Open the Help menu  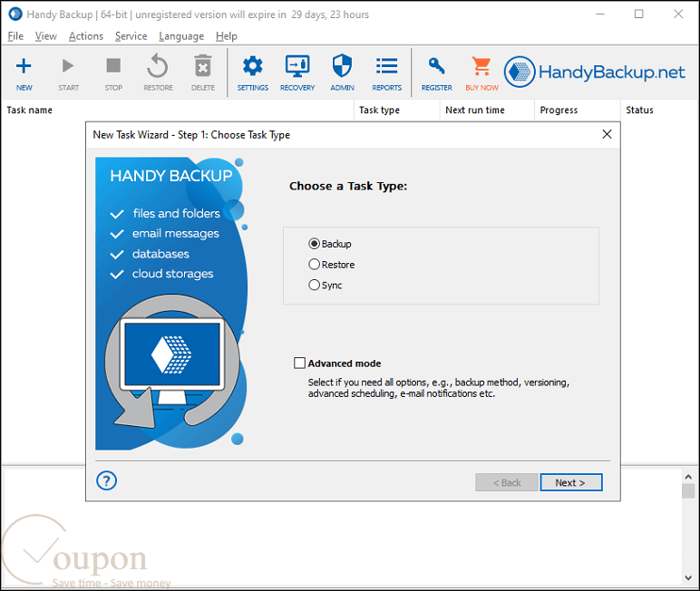(x=227, y=36)
